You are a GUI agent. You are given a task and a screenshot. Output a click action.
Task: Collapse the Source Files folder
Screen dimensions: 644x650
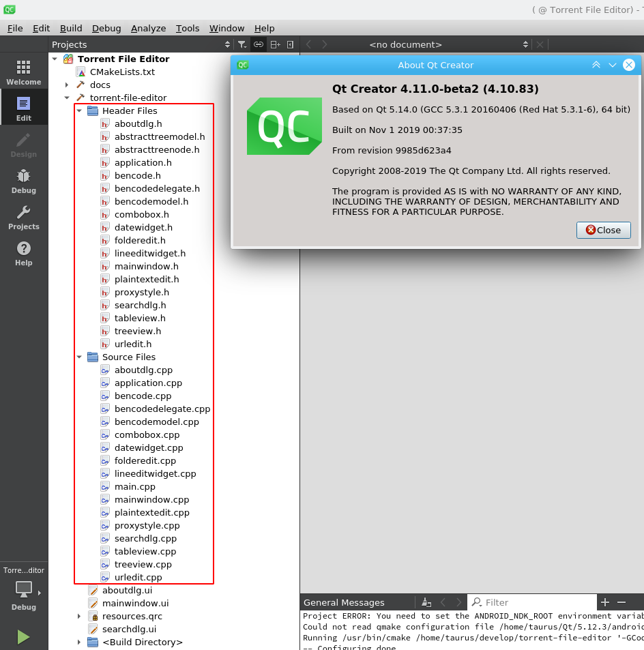(79, 357)
